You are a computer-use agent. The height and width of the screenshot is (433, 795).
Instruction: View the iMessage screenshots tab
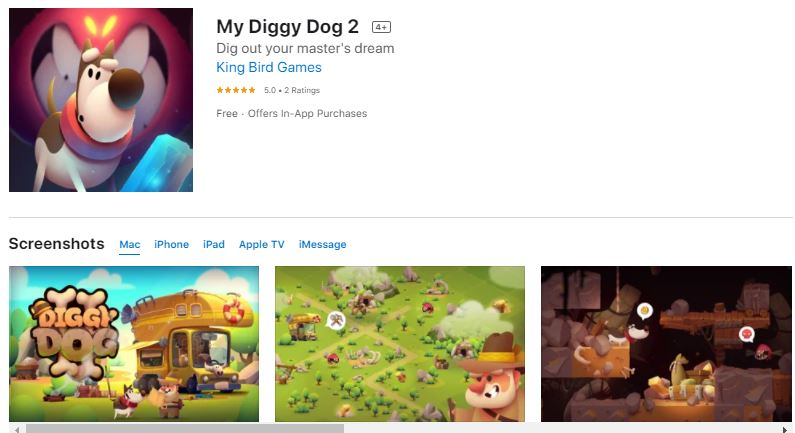322,244
